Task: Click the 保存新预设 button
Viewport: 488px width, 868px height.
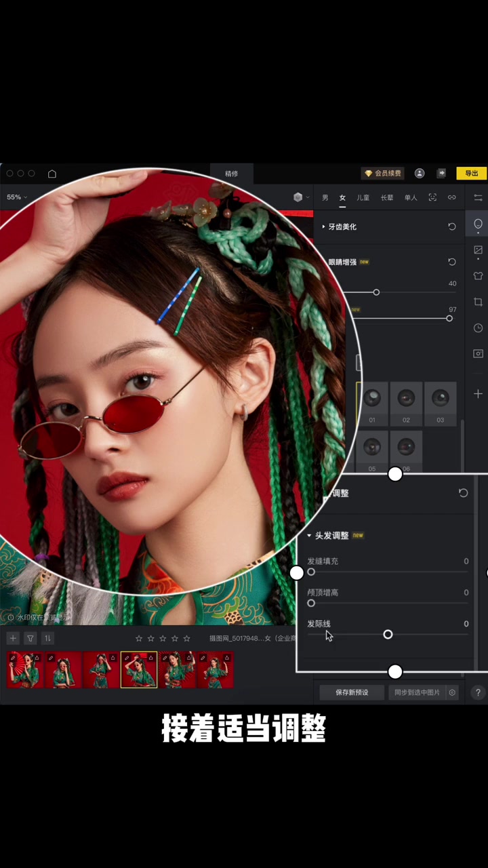Action: click(x=352, y=692)
